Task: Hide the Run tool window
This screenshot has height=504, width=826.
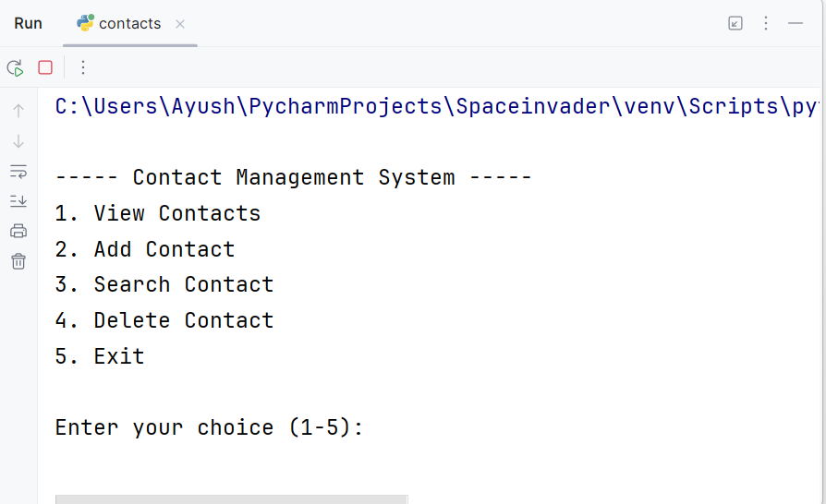Action: (796, 23)
